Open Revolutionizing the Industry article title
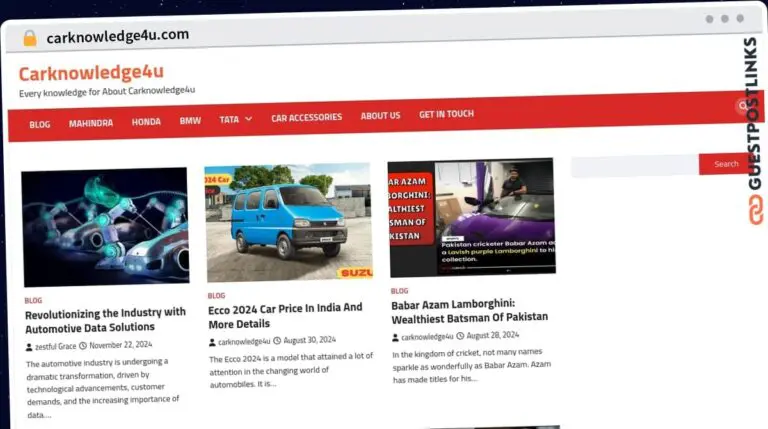768x429 pixels. (105, 320)
